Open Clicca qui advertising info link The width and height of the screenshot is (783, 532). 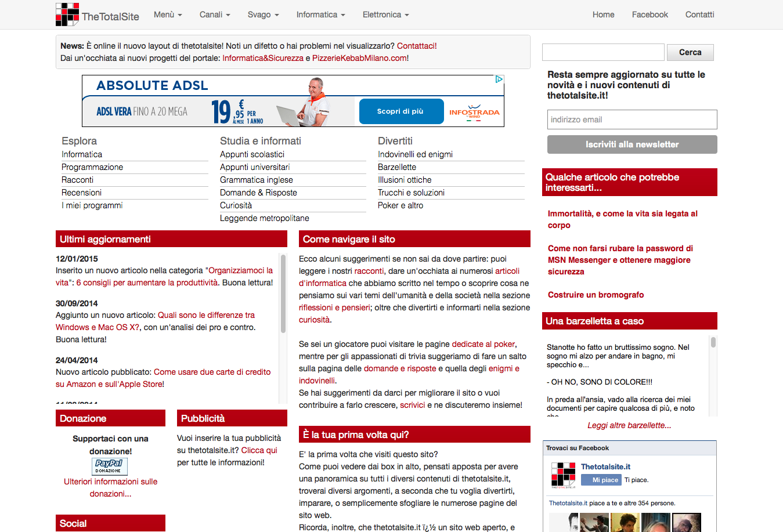coord(259,450)
